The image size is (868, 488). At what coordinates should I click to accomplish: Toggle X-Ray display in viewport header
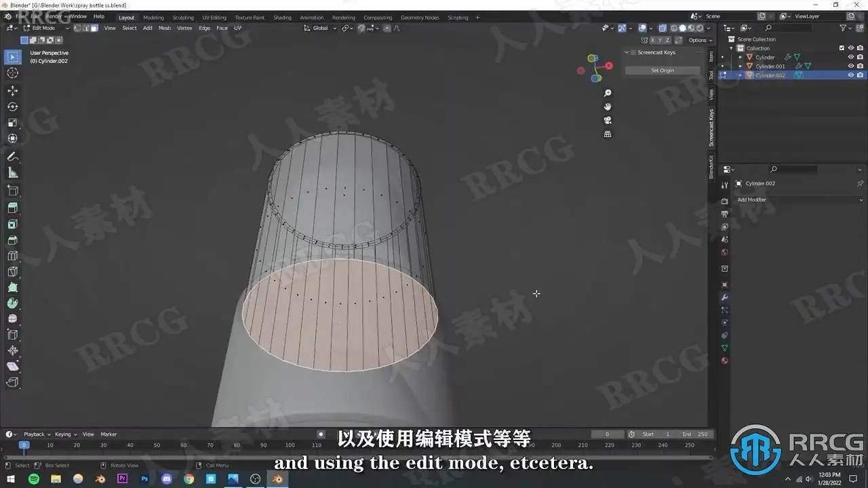(663, 28)
